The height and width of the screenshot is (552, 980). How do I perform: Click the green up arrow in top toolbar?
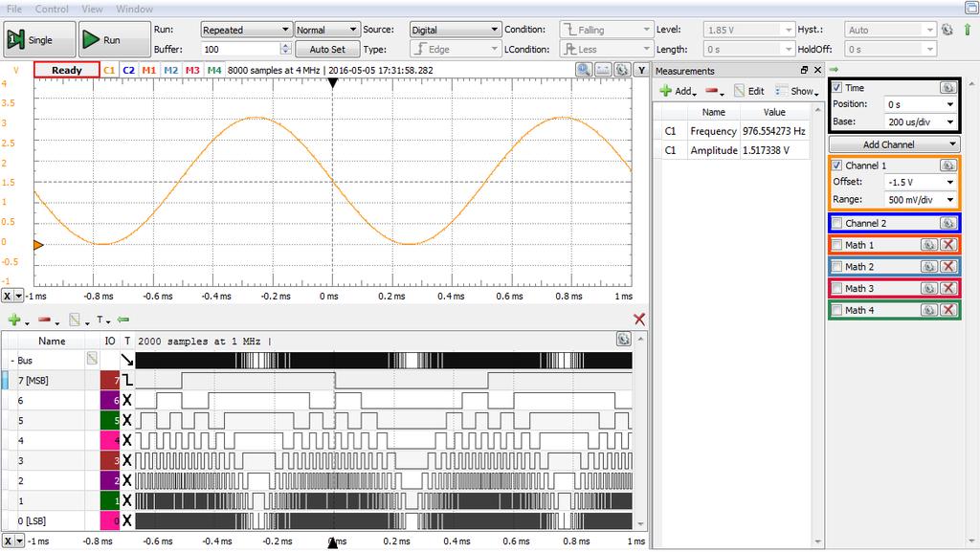(x=968, y=30)
